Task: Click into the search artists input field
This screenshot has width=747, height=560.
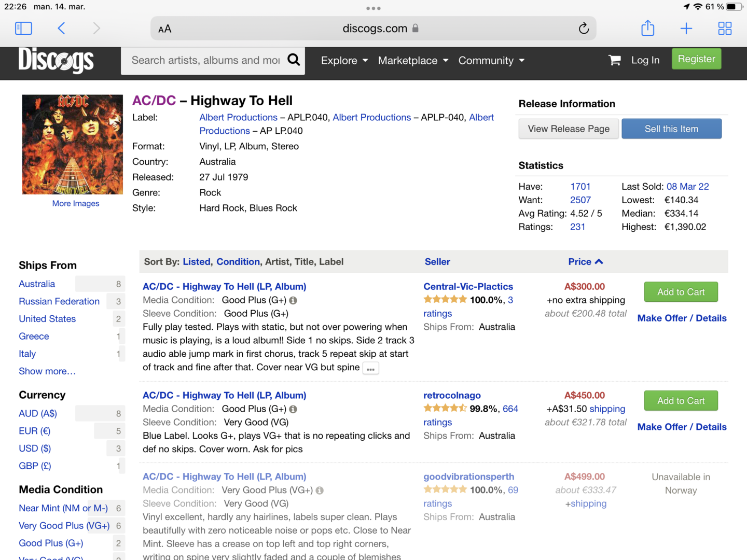Action: 205,61
